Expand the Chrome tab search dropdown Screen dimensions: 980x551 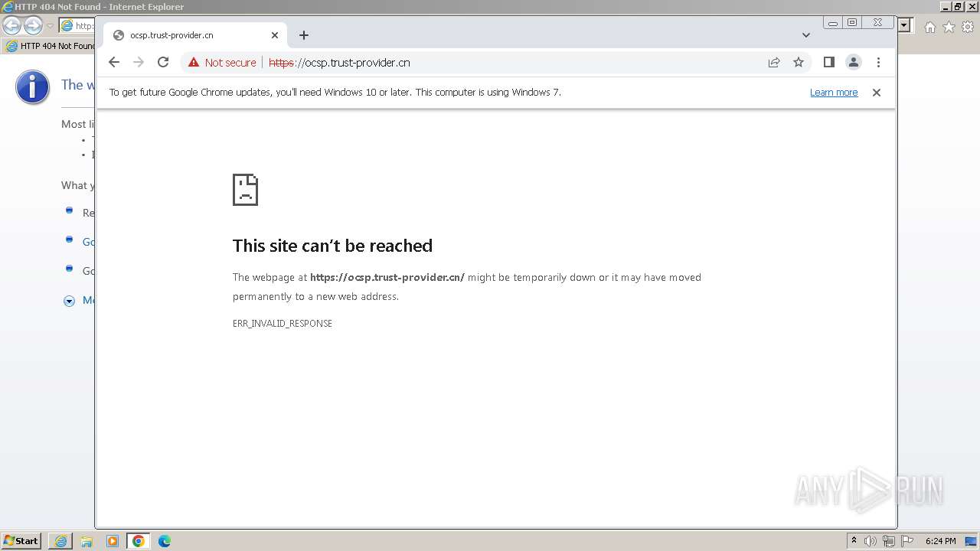click(806, 35)
